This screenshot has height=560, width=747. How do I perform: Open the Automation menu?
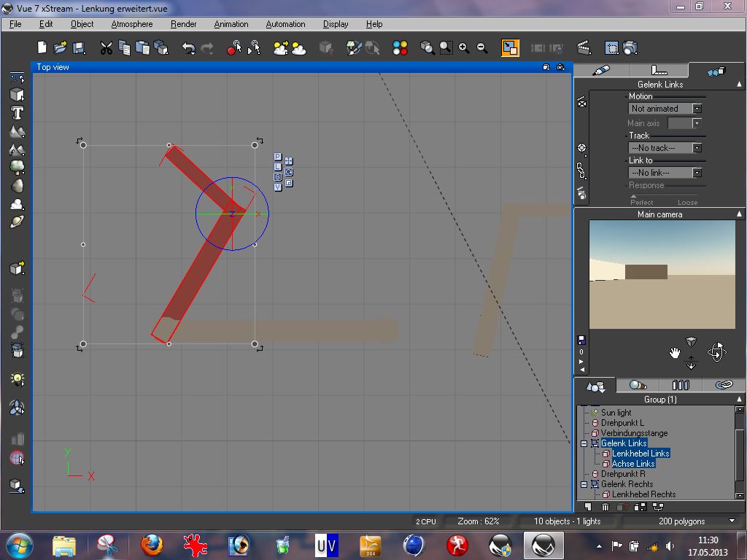pos(285,24)
